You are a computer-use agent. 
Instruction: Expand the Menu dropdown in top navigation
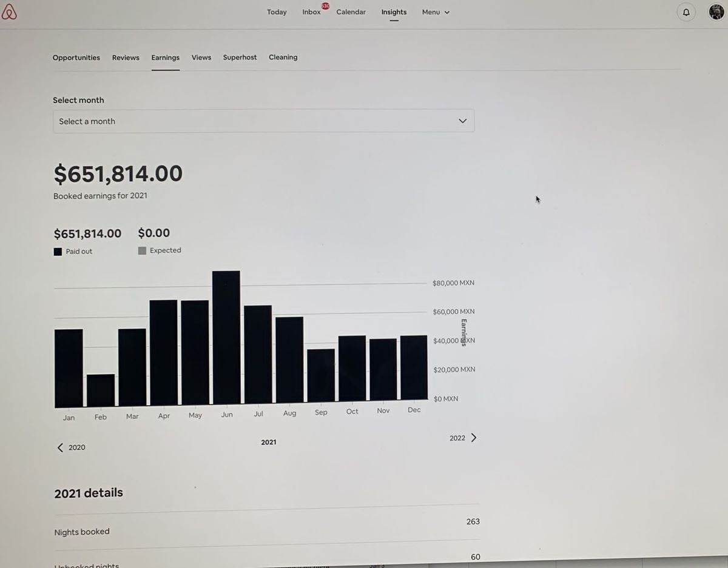(x=436, y=12)
